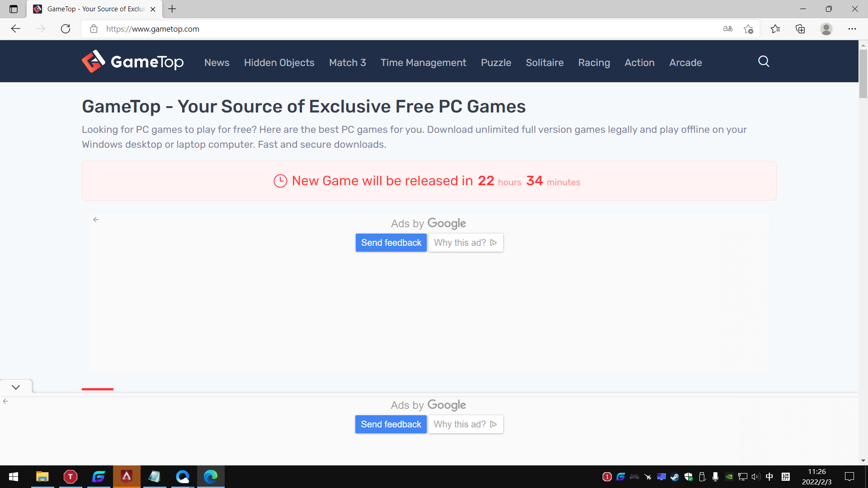Click the address bar URL field
The width and height of the screenshot is (868, 488).
tap(362, 29)
